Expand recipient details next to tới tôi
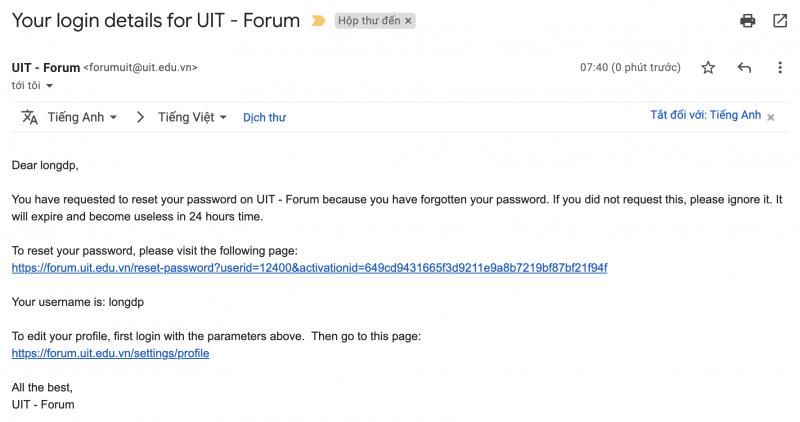800x422 pixels. coord(50,86)
